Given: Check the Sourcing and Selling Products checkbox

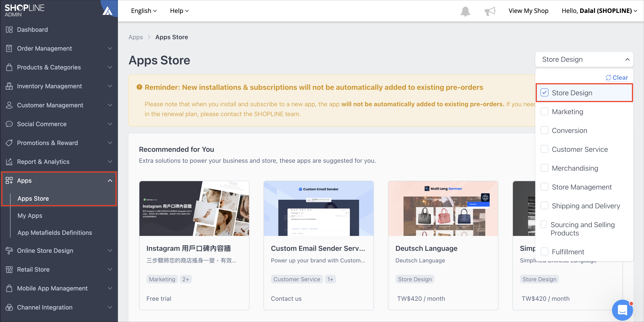Looking at the screenshot, I should pos(544,225).
